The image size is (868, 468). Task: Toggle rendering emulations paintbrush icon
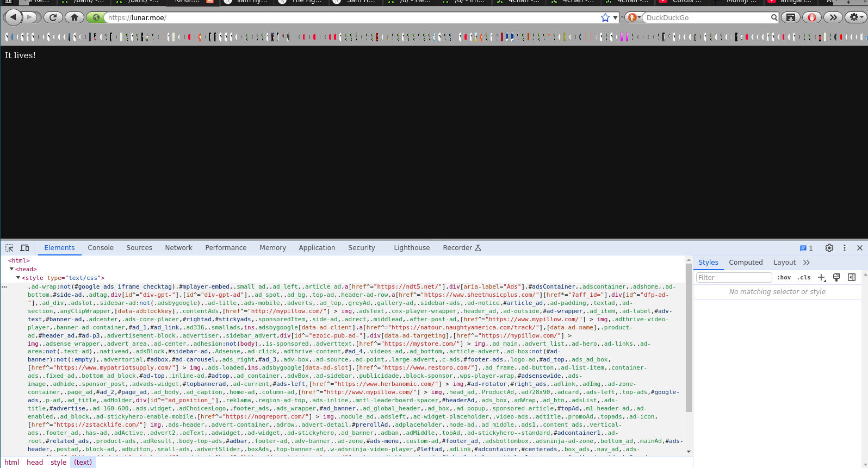pyautogui.click(x=836, y=278)
